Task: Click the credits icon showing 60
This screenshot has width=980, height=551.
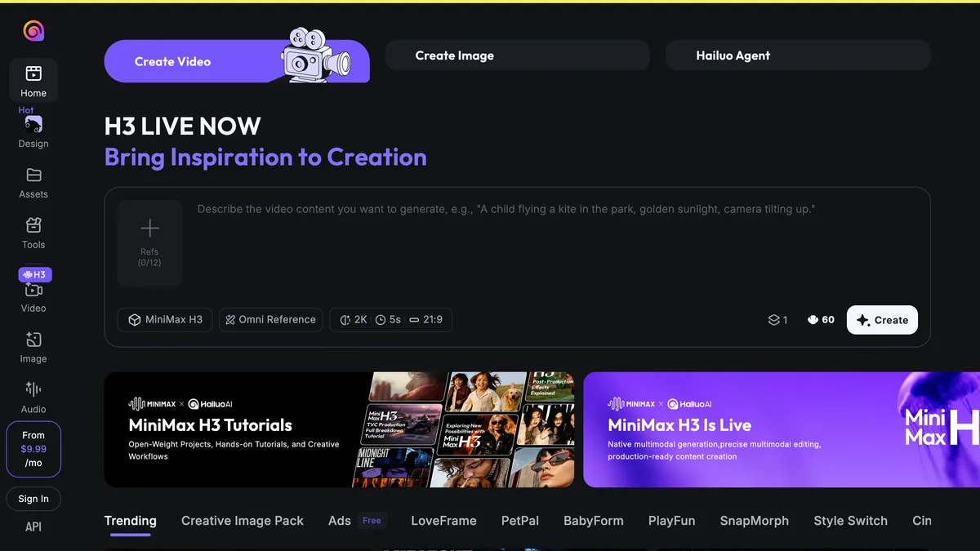Action: tap(821, 320)
